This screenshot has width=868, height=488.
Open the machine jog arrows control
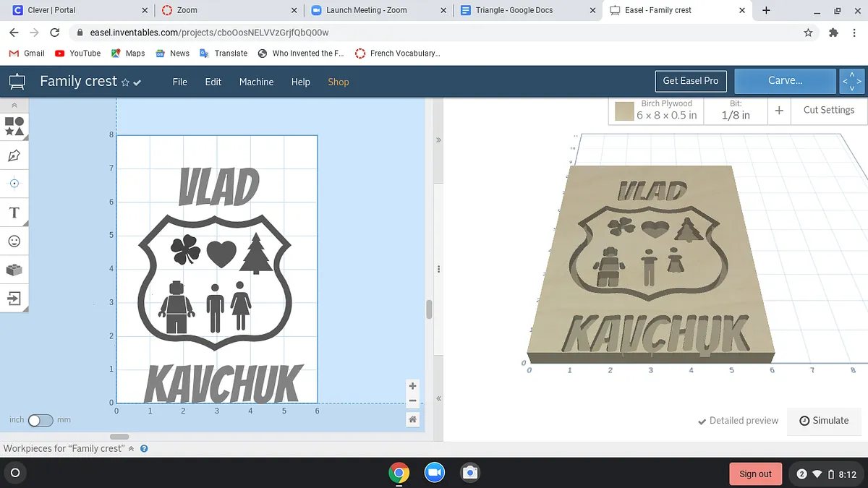coord(852,81)
